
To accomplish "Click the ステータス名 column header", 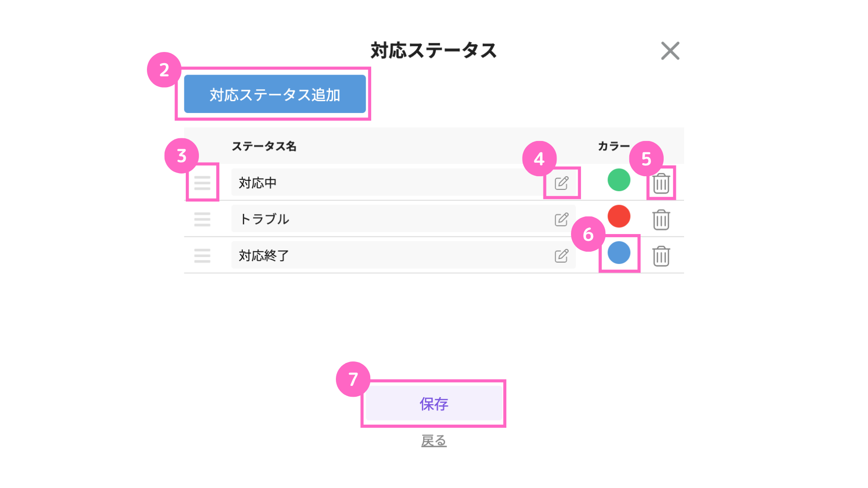I will [264, 146].
